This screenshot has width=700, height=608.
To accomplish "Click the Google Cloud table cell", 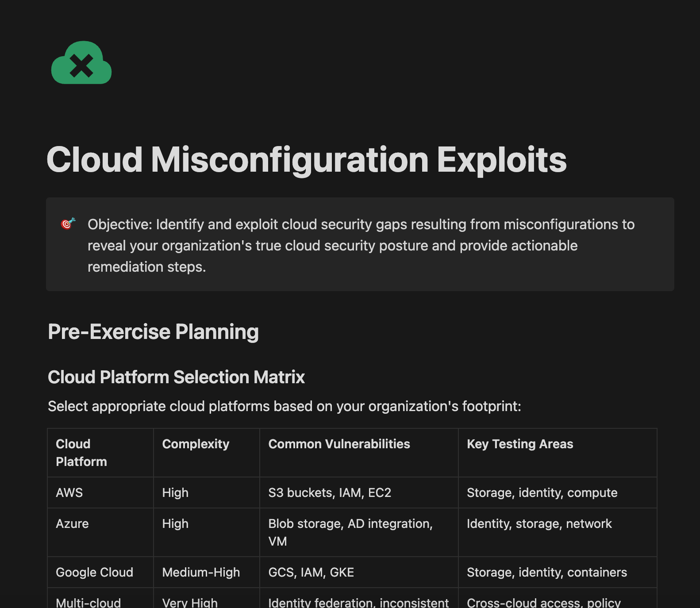I will (x=100, y=572).
